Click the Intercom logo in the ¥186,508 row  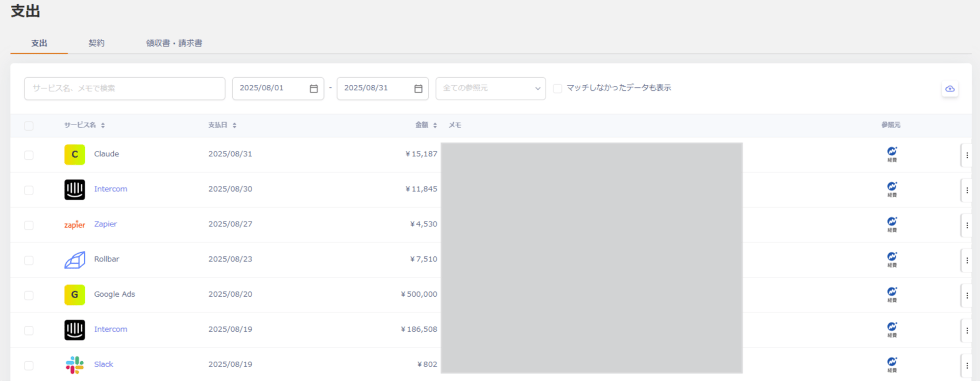(75, 330)
